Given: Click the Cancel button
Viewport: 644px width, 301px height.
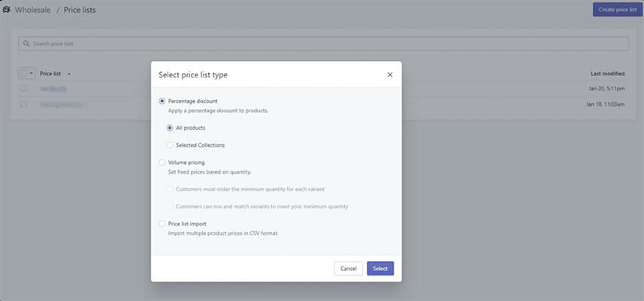Looking at the screenshot, I should pyautogui.click(x=349, y=269).
